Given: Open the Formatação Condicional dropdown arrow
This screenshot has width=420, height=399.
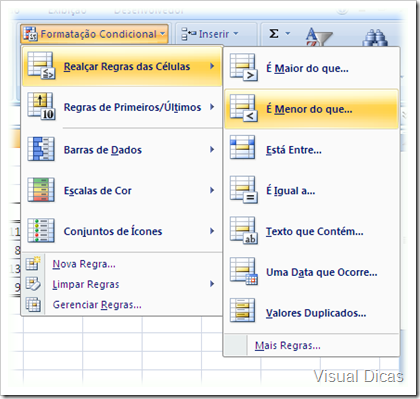Looking at the screenshot, I should [162, 34].
